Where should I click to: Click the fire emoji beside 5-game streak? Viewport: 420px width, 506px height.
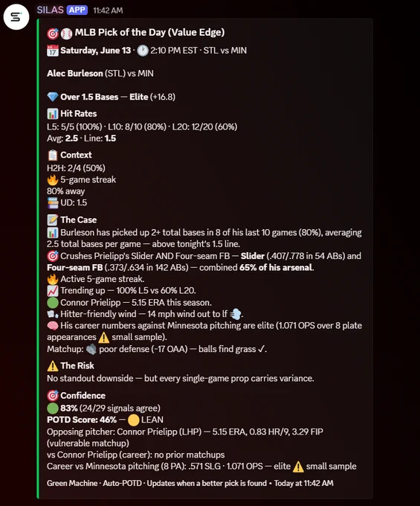click(x=53, y=180)
